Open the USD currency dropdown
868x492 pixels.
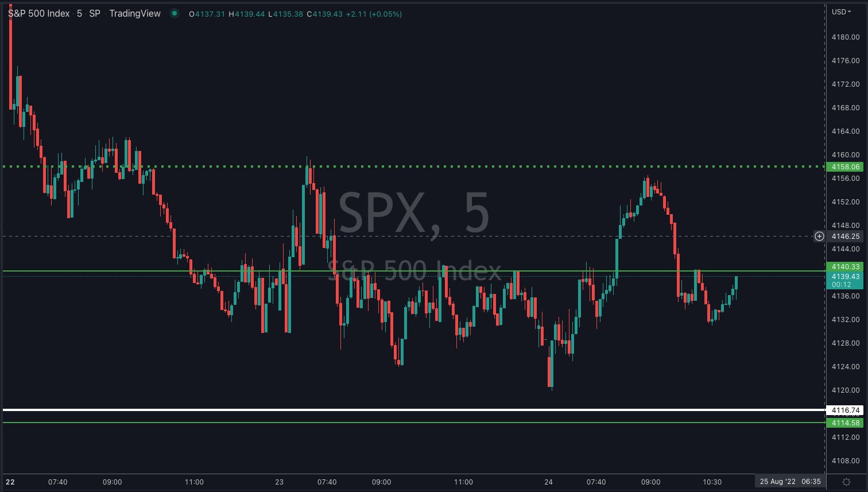tap(842, 11)
